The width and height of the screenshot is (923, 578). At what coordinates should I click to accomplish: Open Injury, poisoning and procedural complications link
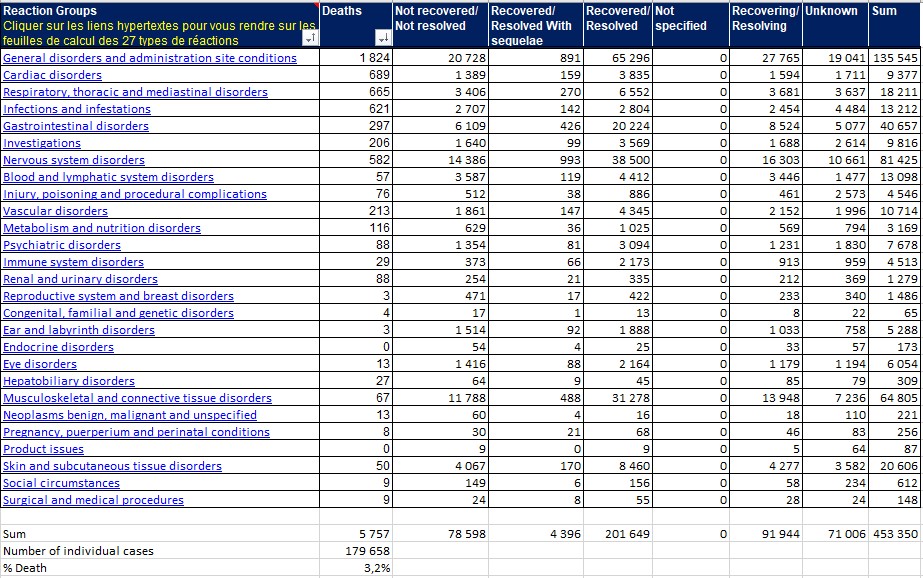[135, 194]
